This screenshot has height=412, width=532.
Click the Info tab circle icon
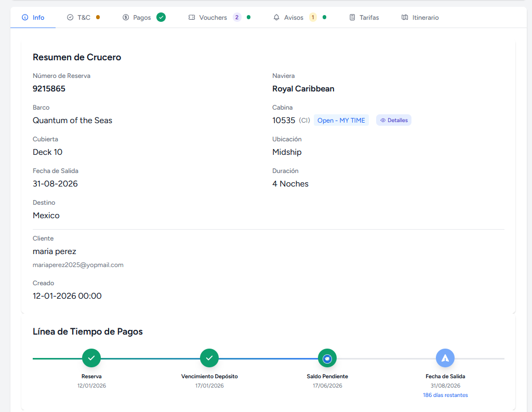pos(25,18)
